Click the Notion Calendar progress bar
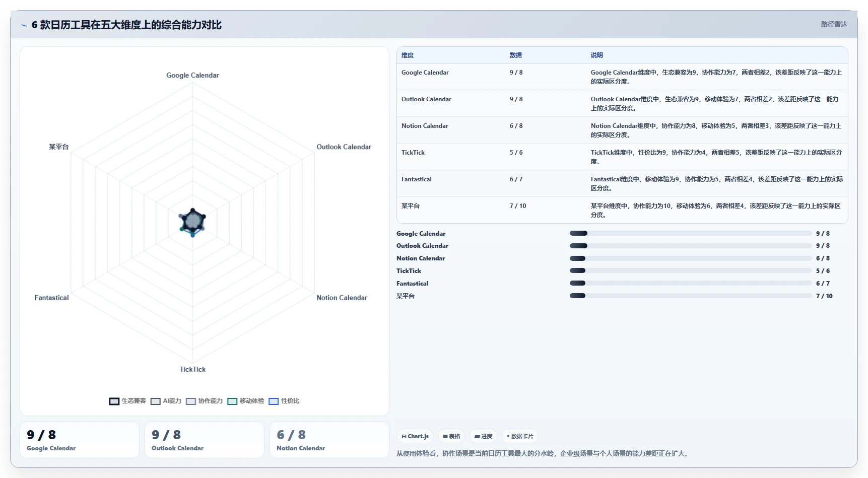Screen dimensions: 868x478 (x=691, y=258)
